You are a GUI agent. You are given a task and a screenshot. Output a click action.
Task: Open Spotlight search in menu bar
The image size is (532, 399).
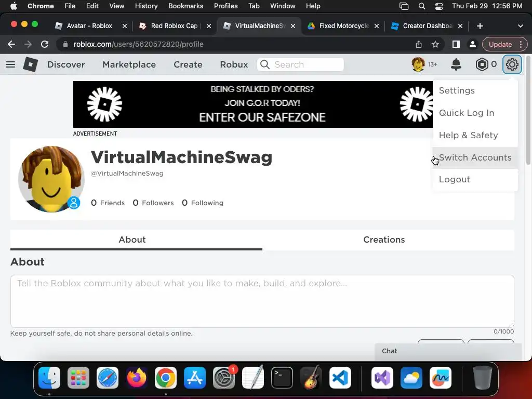point(422,6)
